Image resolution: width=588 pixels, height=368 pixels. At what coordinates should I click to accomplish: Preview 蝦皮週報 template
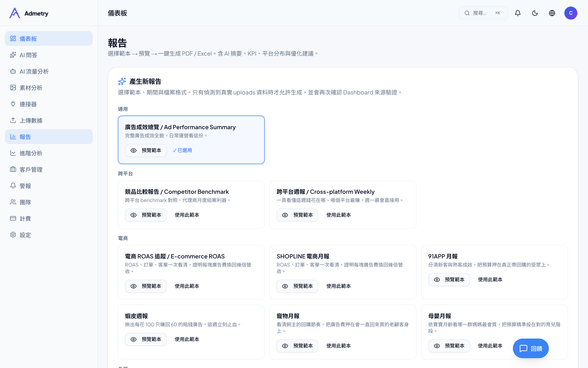(x=146, y=339)
